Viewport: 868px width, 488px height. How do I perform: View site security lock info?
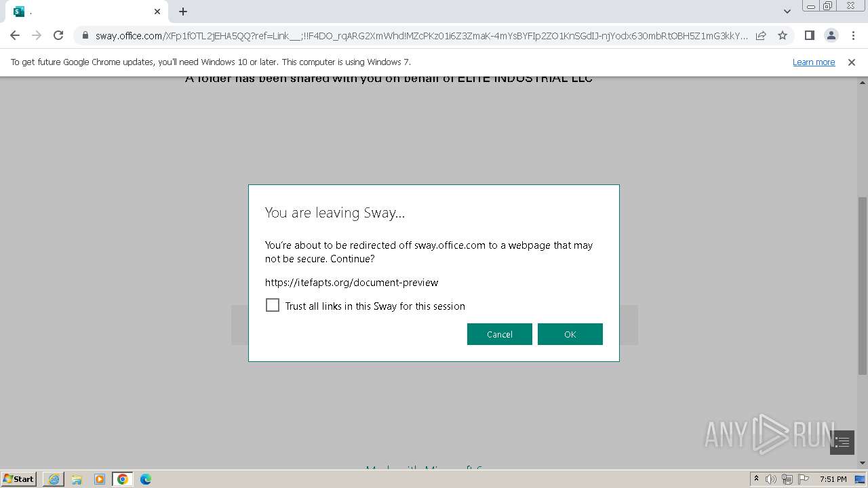[x=85, y=36]
